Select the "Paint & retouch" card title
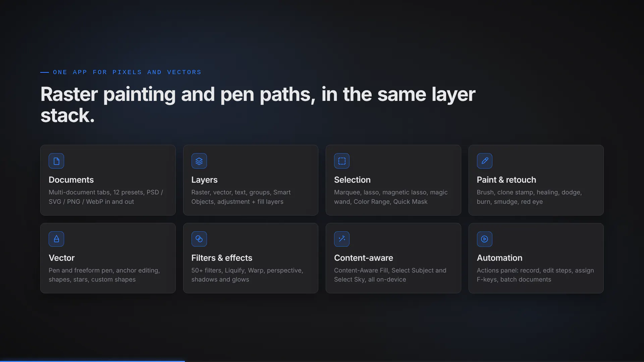Viewport: 644px width, 362px height. [506, 180]
